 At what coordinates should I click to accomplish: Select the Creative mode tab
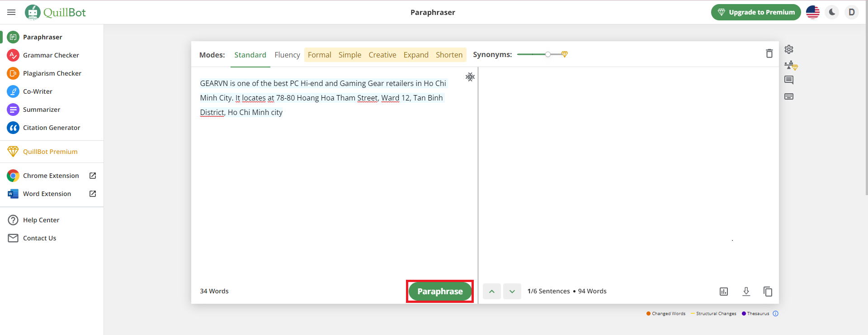pos(382,55)
